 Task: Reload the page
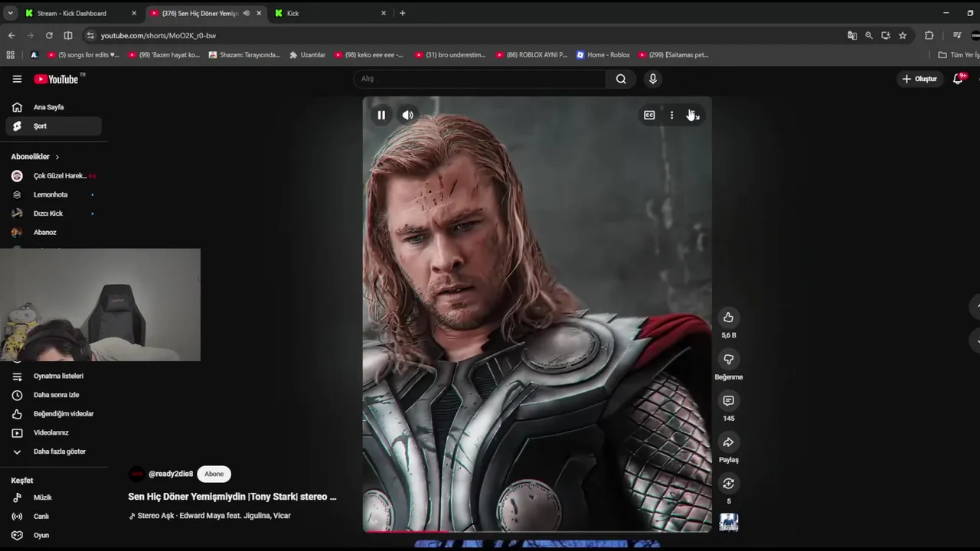(x=49, y=35)
